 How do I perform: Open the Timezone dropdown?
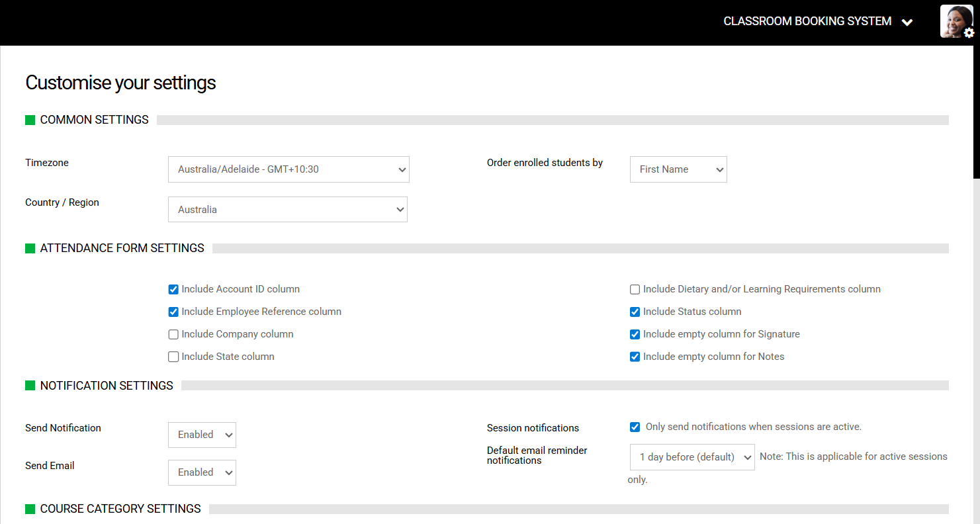point(289,169)
